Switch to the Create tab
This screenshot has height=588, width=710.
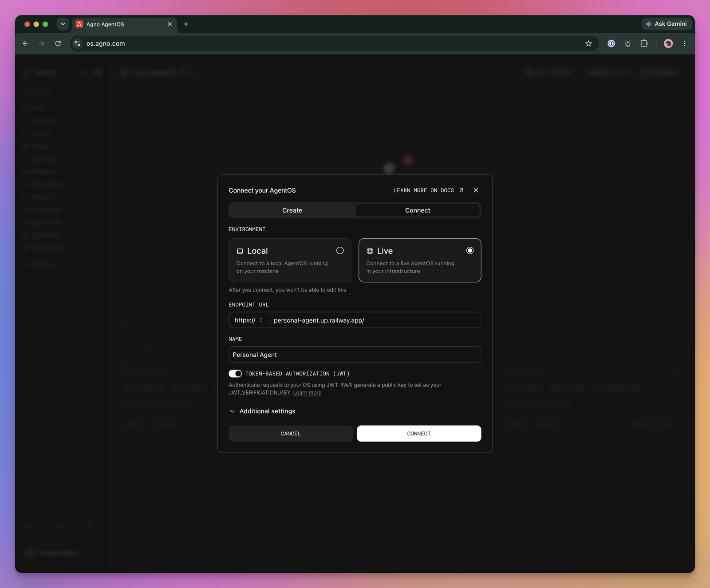(292, 210)
